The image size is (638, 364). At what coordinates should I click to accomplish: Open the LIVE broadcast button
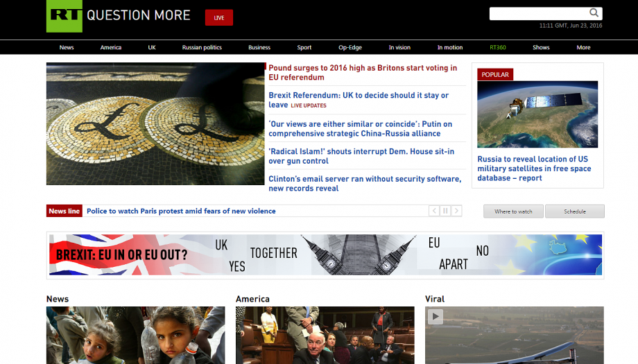219,17
